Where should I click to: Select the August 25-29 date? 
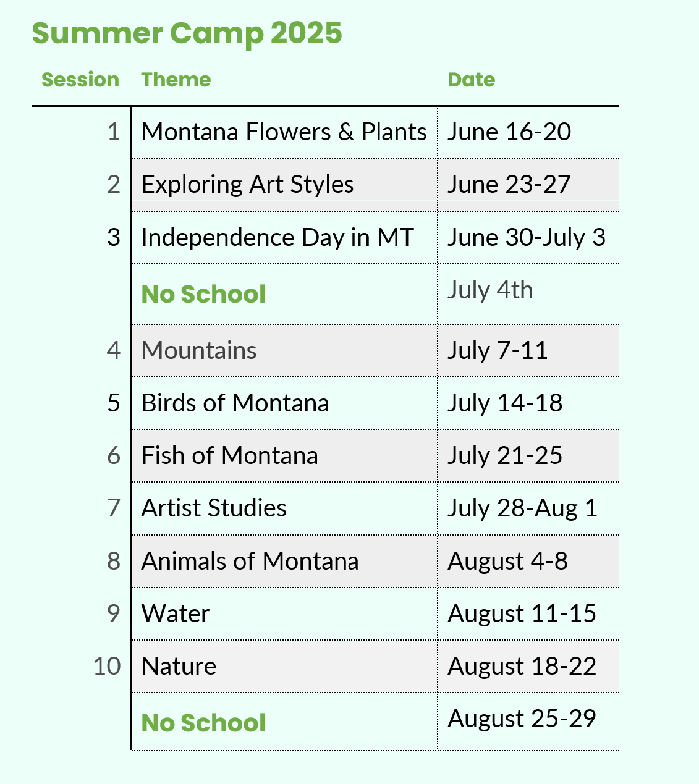tap(522, 719)
